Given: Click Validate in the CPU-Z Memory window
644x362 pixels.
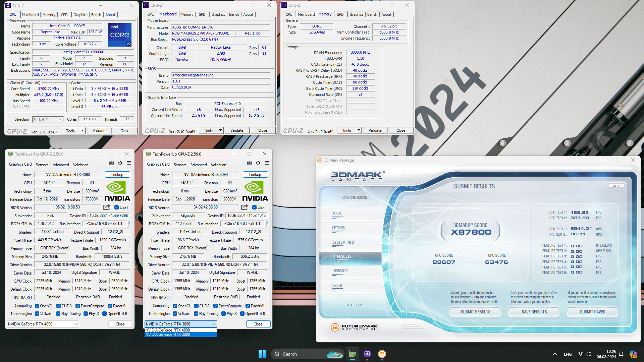Looking at the screenshot, I should coord(375,130).
